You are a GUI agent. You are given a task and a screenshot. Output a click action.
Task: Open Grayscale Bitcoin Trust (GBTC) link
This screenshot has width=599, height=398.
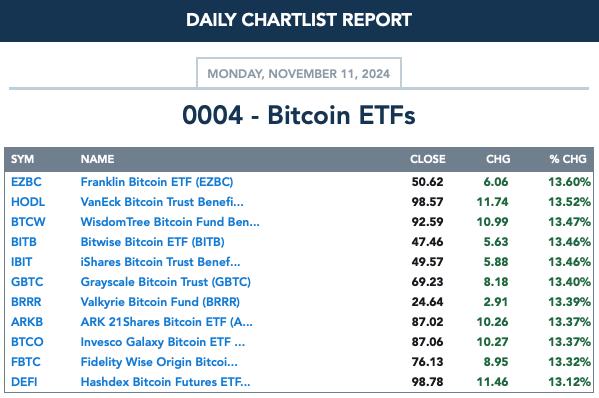click(x=165, y=282)
